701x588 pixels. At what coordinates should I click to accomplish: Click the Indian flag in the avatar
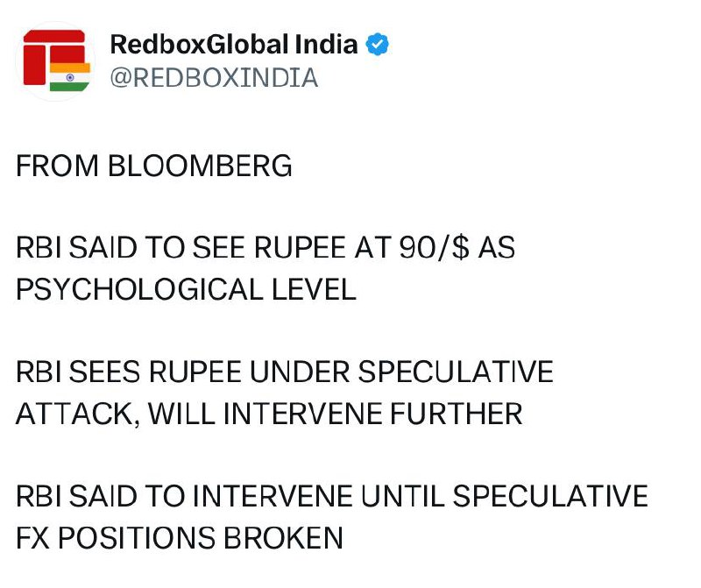(70, 76)
